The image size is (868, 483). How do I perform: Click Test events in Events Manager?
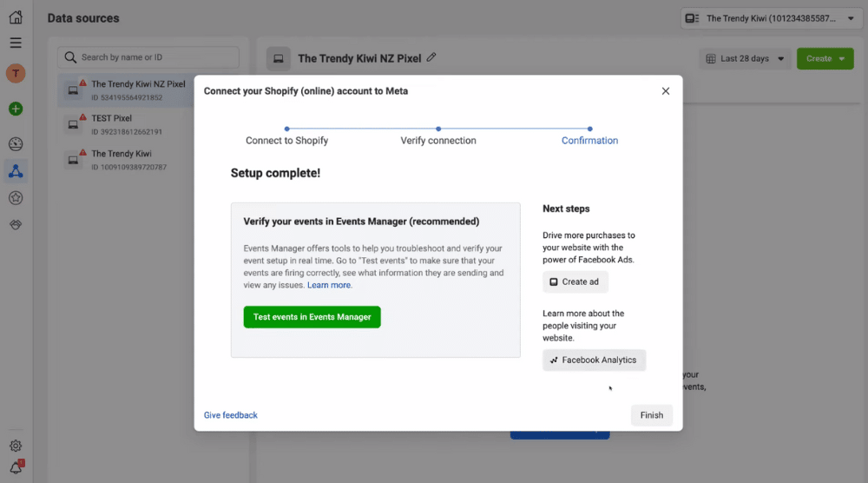coord(312,317)
